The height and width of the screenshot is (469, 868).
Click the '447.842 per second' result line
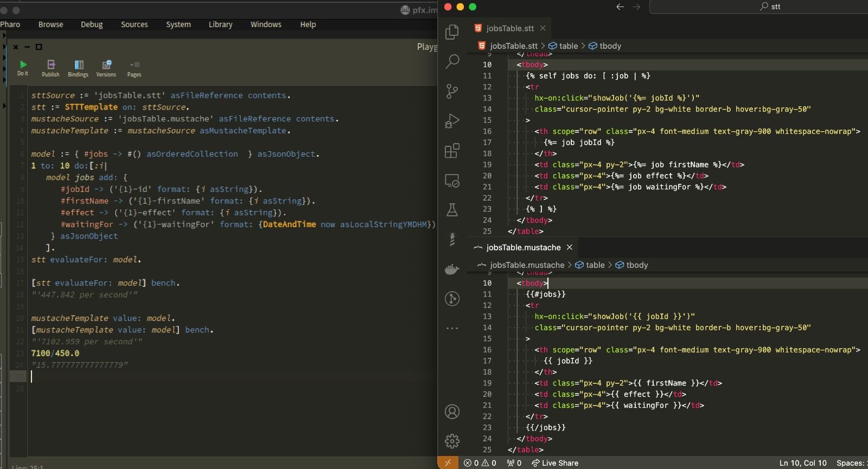click(84, 295)
